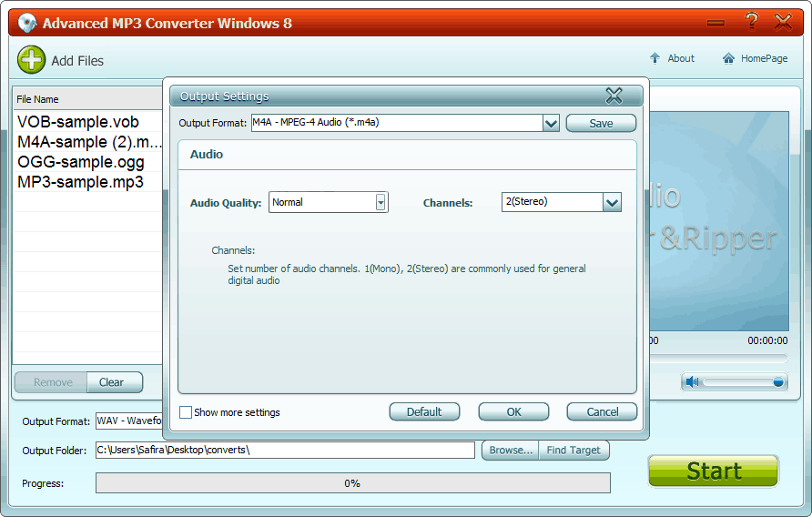This screenshot has width=812, height=517.
Task: Click the Remove button
Action: [x=51, y=382]
